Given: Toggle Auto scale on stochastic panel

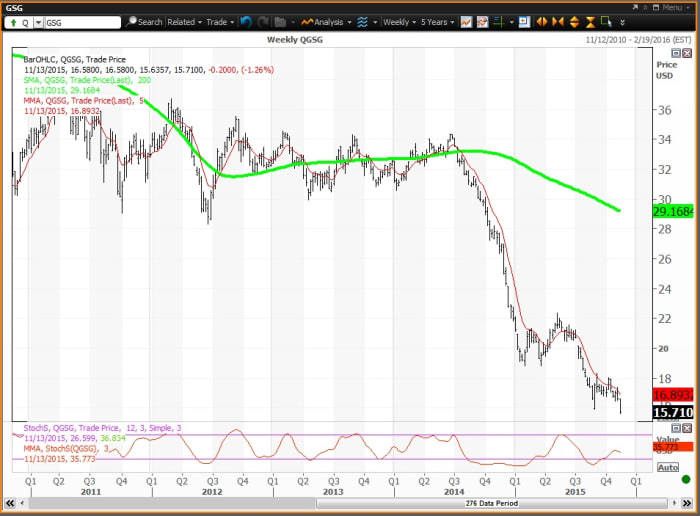Looking at the screenshot, I should pos(667,467).
